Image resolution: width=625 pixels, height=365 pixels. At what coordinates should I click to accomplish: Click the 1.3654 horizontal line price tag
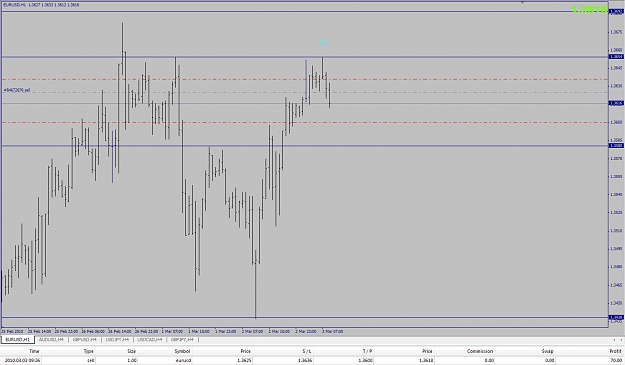pos(616,57)
